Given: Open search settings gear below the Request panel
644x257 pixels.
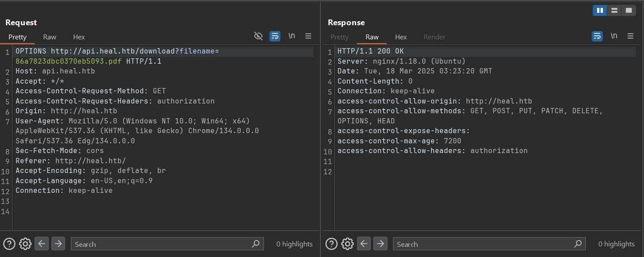Looking at the screenshot, I should pyautogui.click(x=25, y=244).
